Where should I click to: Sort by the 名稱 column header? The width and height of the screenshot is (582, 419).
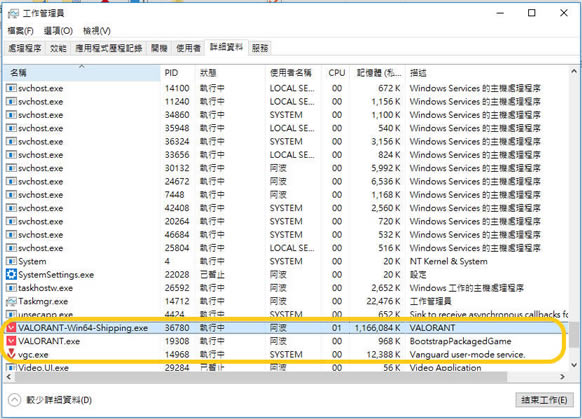82,73
